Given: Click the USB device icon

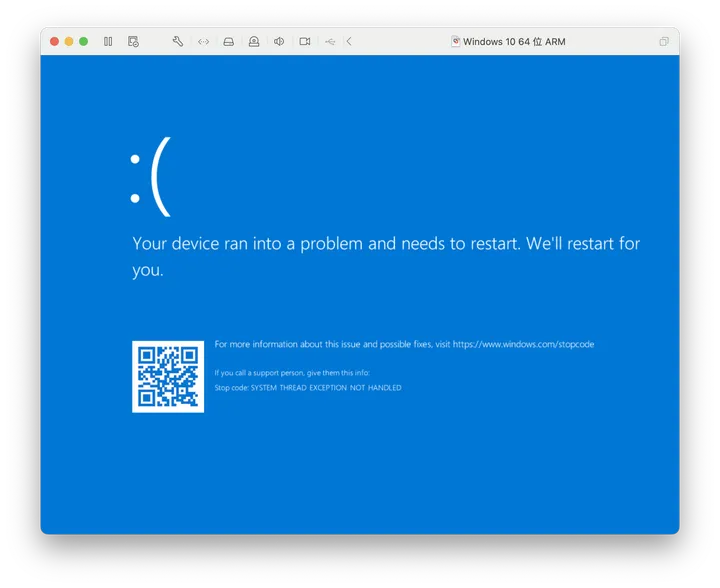Looking at the screenshot, I should (x=330, y=42).
